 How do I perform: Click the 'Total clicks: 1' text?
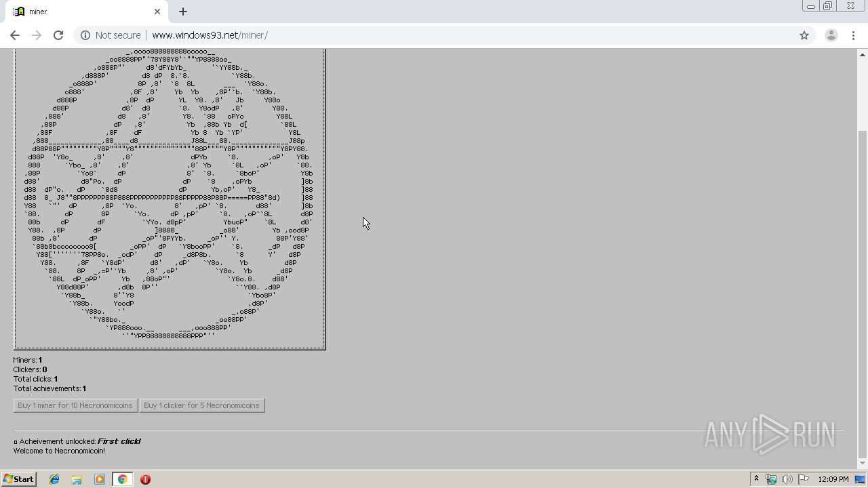point(35,379)
